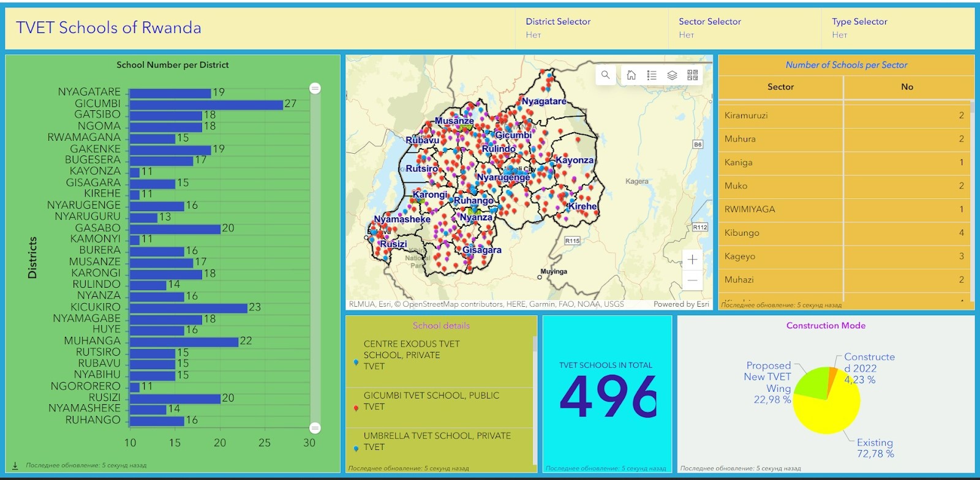Click the GICUMBI bar in chart
The width and height of the screenshot is (980, 480).
206,105
